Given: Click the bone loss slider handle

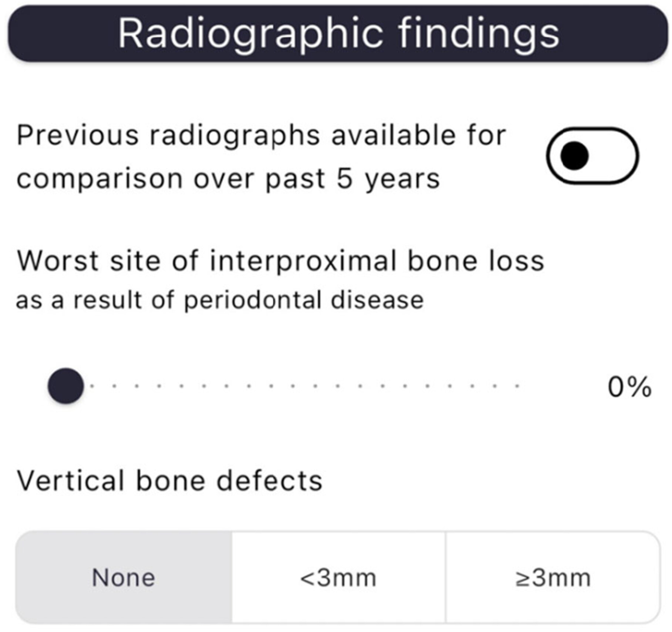Looking at the screenshot, I should (x=66, y=385).
